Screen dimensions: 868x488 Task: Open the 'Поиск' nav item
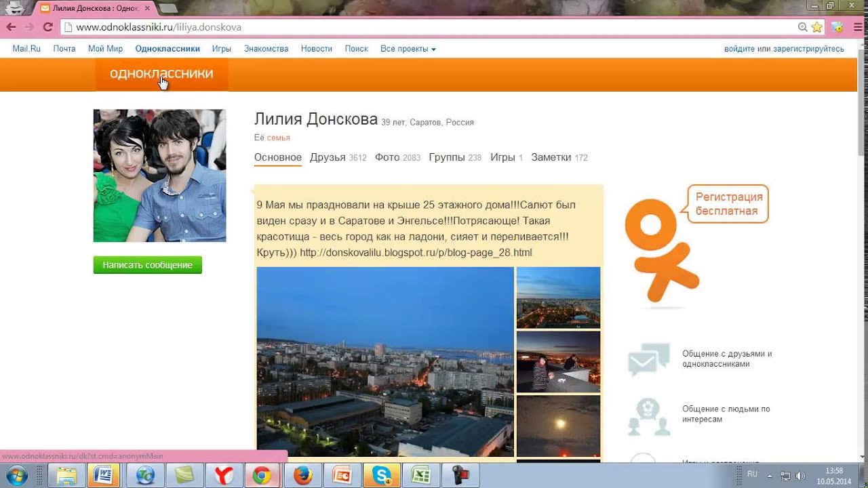click(356, 49)
